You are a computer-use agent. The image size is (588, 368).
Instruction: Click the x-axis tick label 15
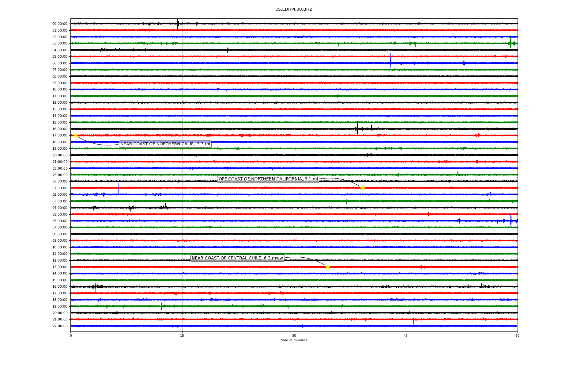pos(182,335)
